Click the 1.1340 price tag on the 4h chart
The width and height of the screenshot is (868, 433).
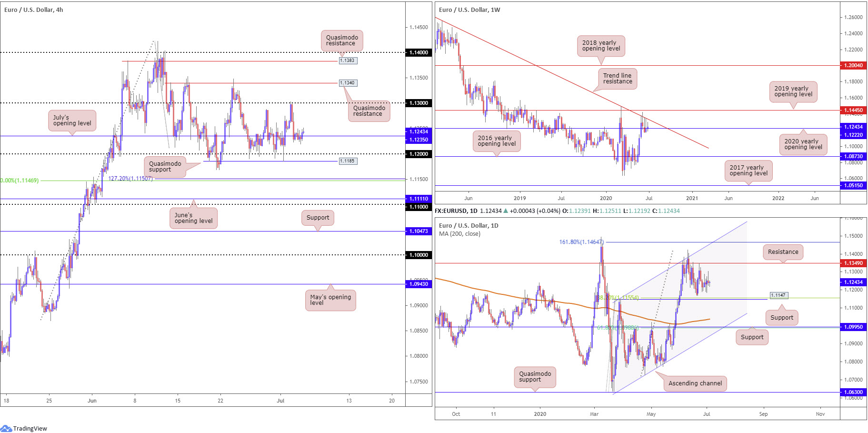(348, 83)
